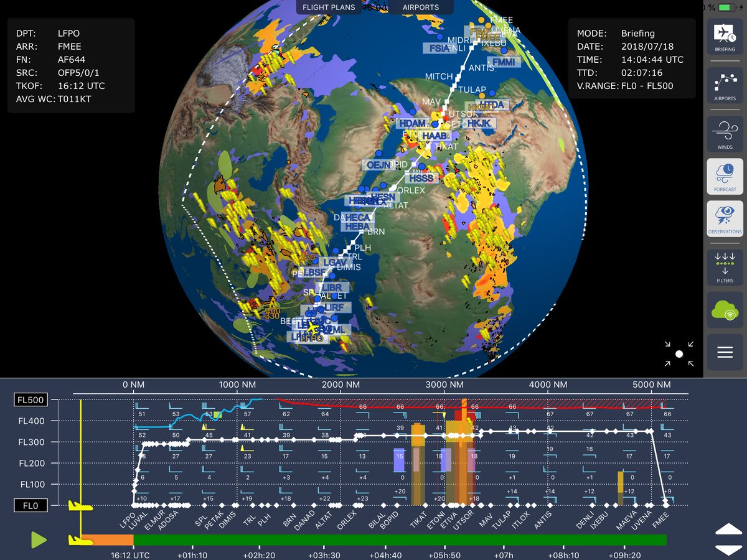Select the LIBR airport label on globe
Screen dimensions: 747x560
pyautogui.click(x=332, y=287)
